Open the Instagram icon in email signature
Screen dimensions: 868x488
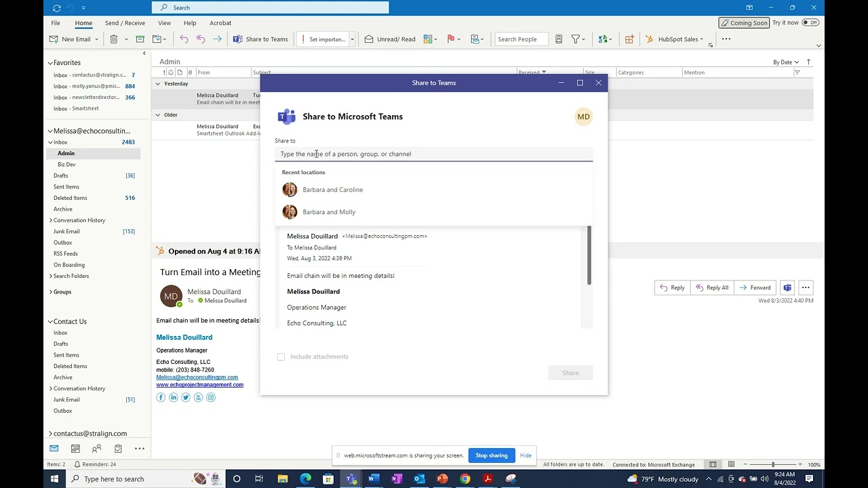point(211,397)
